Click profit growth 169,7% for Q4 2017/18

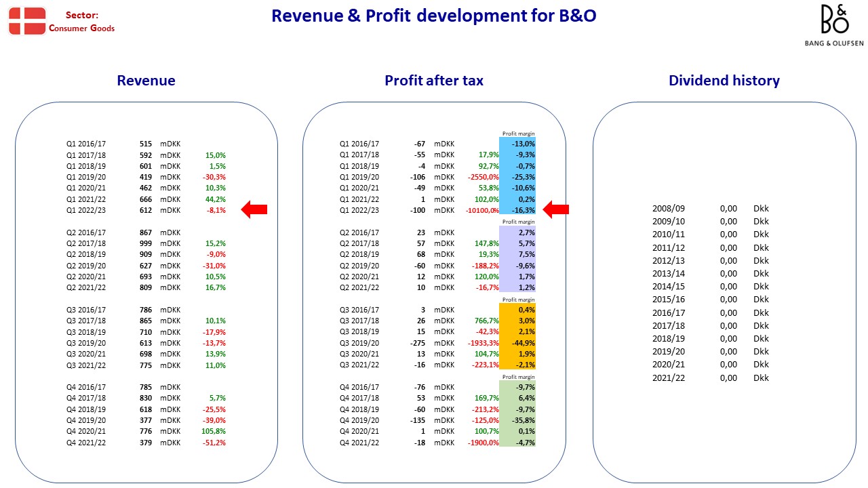coord(488,398)
